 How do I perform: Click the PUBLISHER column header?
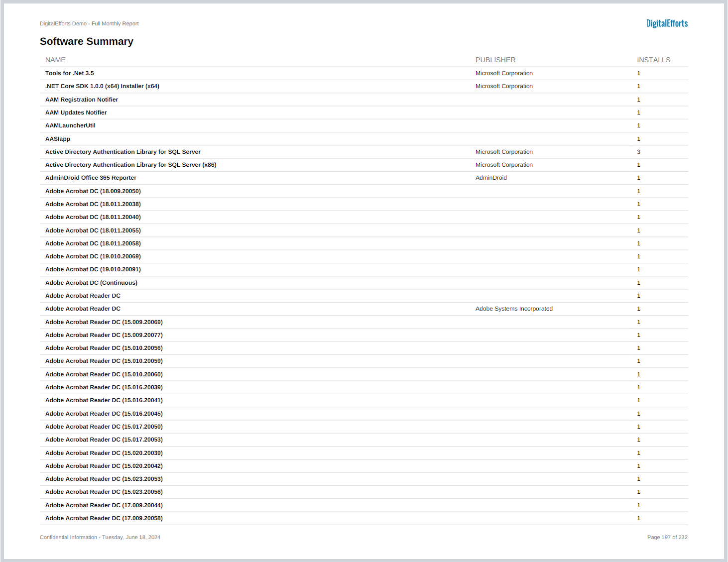coord(495,60)
